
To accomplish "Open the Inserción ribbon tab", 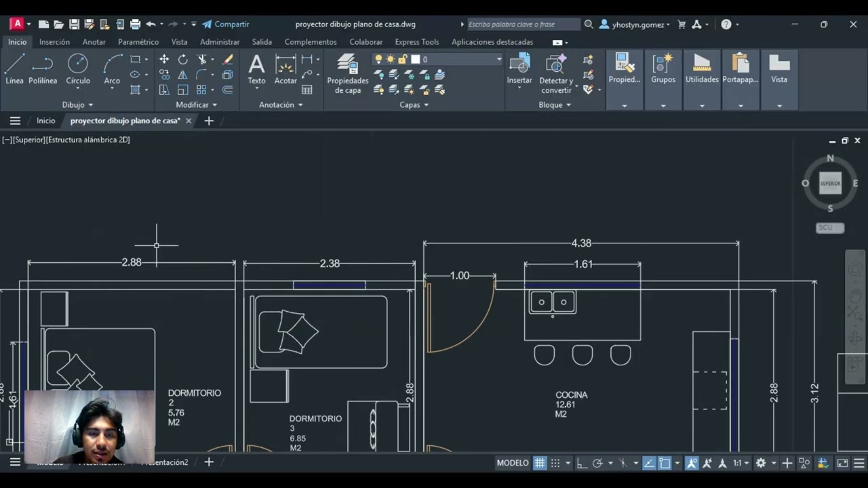I will (x=54, y=42).
